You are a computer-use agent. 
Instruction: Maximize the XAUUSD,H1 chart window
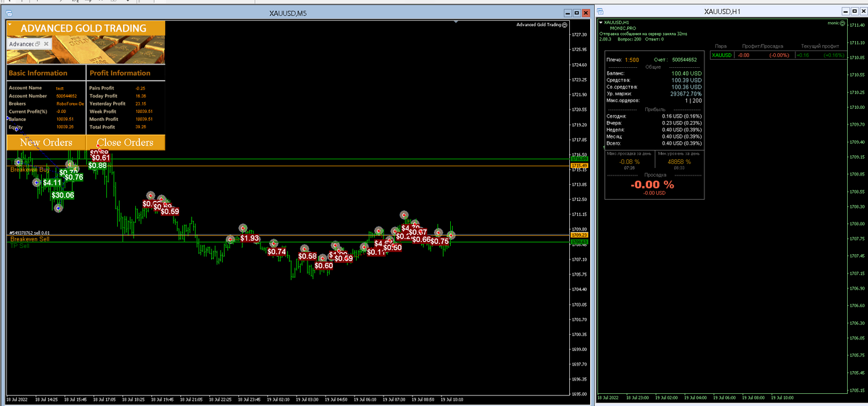pos(855,11)
